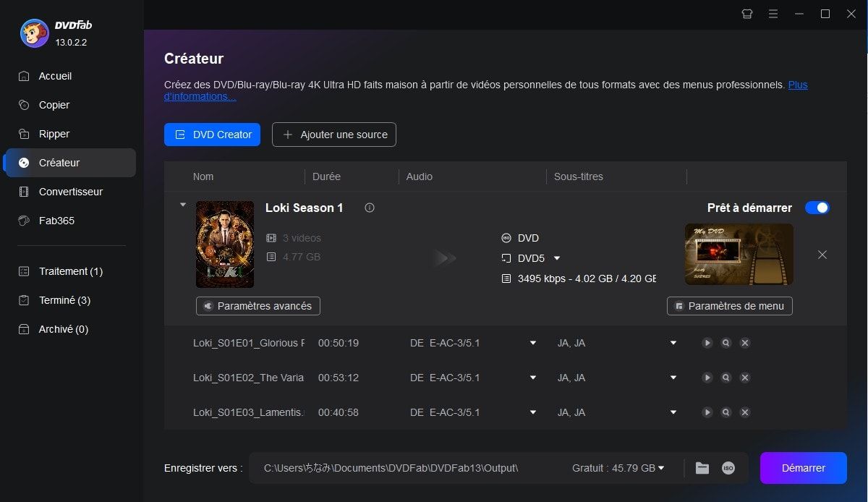Select the Loki_S01E01_Glorious file name
This screenshot has width=868, height=502.
(x=249, y=343)
